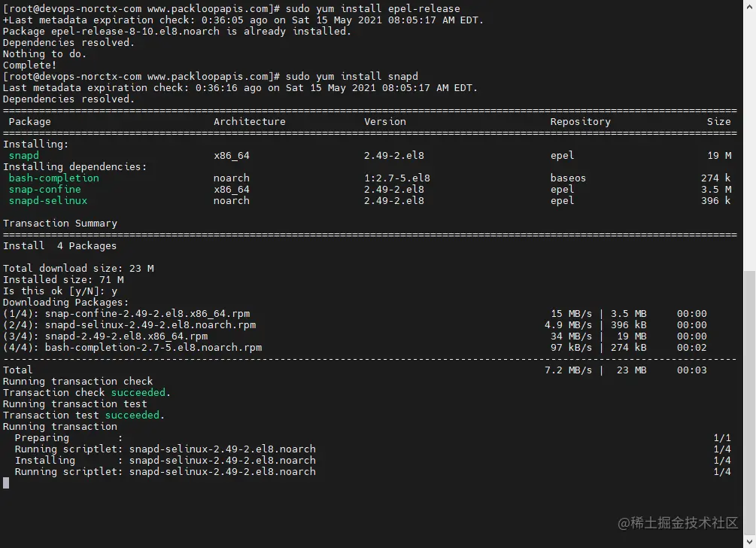Image resolution: width=756 pixels, height=548 pixels.
Task: Click the '7.2 MB/s' total speed
Action: [568, 370]
